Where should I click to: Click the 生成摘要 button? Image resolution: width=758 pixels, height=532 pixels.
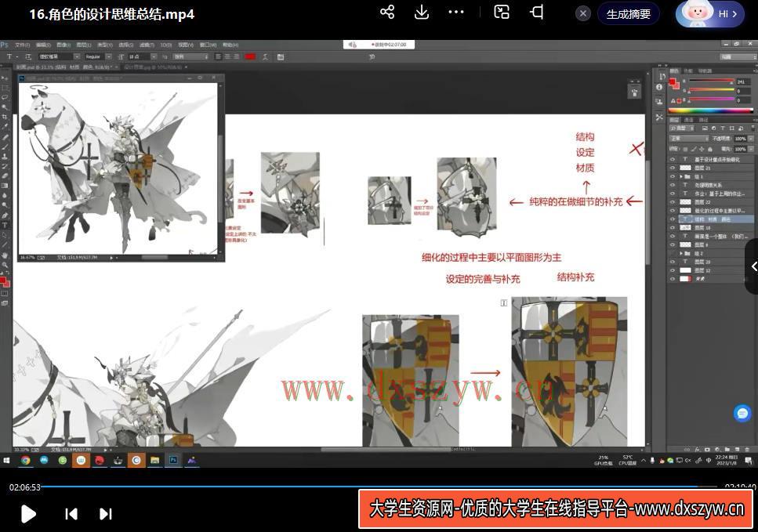(x=629, y=14)
